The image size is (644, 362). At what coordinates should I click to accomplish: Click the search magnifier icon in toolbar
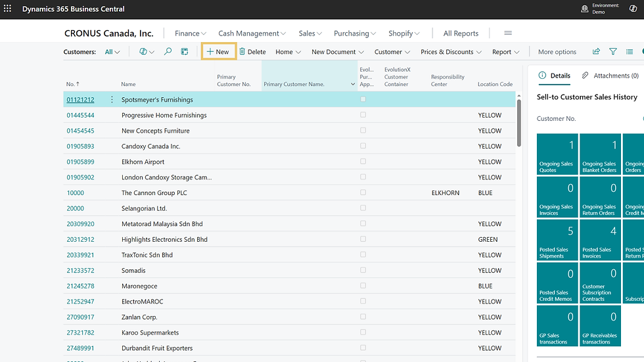168,52
